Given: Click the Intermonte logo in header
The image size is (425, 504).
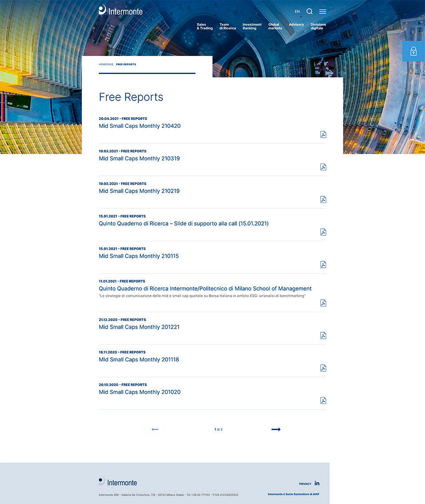Looking at the screenshot, I should (121, 10).
